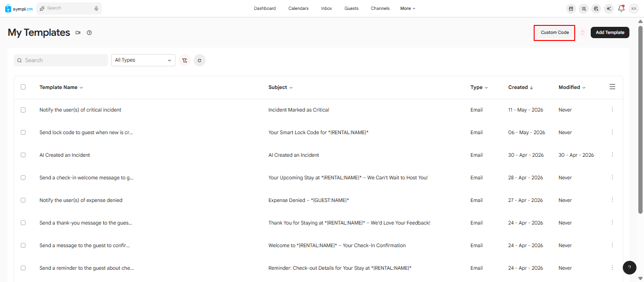Open the notifications bell

pos(621,8)
